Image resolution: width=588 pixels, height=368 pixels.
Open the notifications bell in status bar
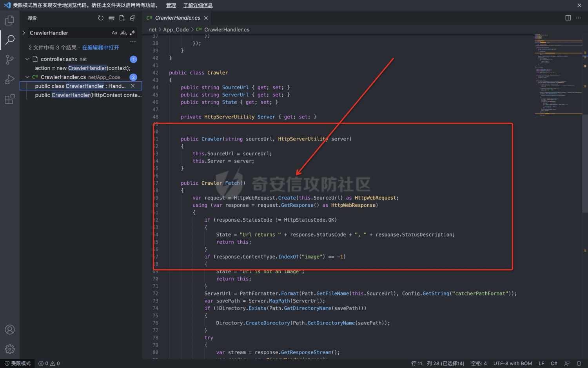(579, 363)
